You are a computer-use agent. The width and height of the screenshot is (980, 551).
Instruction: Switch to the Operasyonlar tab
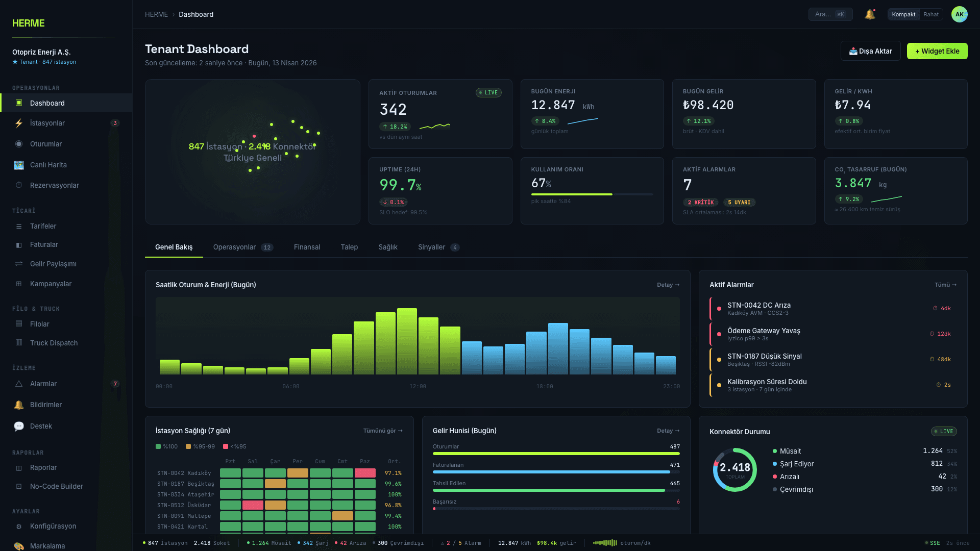pyautogui.click(x=243, y=247)
